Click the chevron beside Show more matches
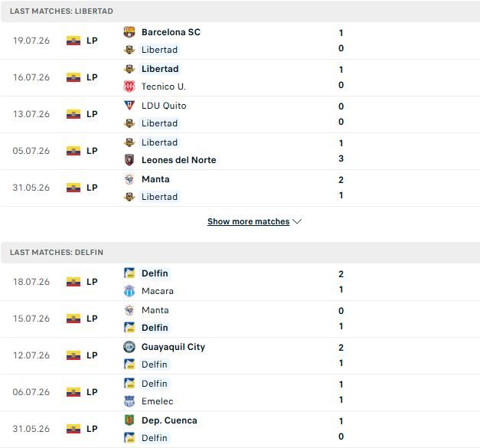This screenshot has width=480, height=448. pos(297,221)
